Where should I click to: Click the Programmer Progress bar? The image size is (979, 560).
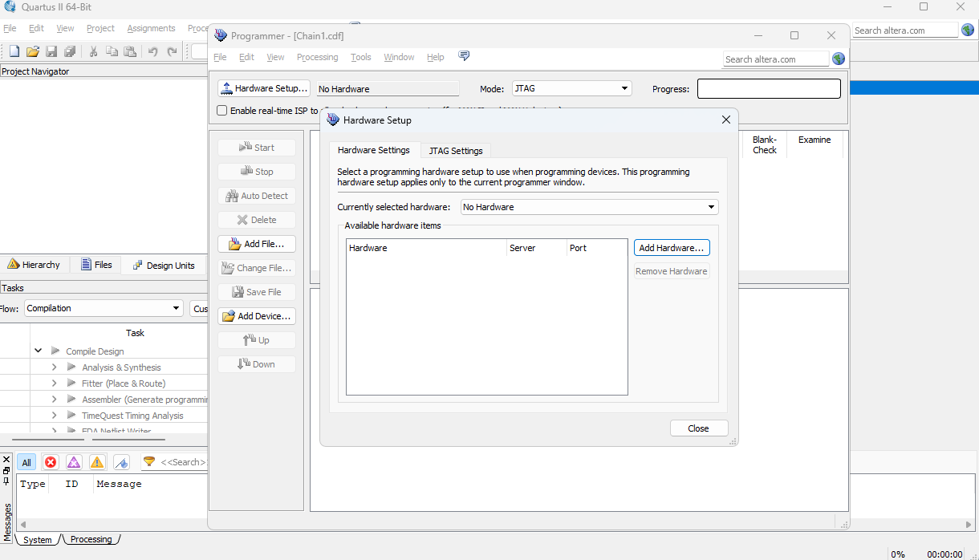769,89
